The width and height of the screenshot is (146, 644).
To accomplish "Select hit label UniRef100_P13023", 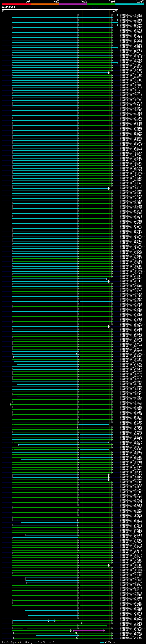I will (x=131, y=437).
